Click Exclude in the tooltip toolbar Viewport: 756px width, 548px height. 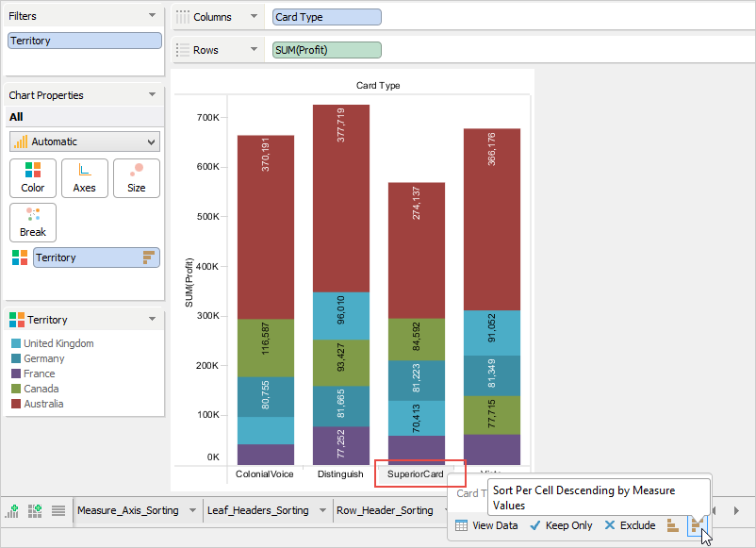[x=630, y=525]
